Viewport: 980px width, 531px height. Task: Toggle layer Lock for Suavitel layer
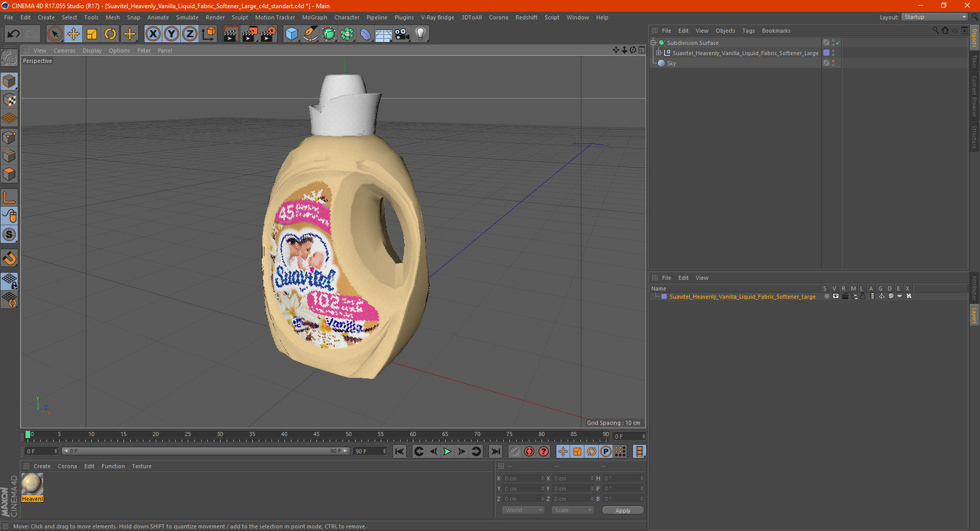pos(863,296)
